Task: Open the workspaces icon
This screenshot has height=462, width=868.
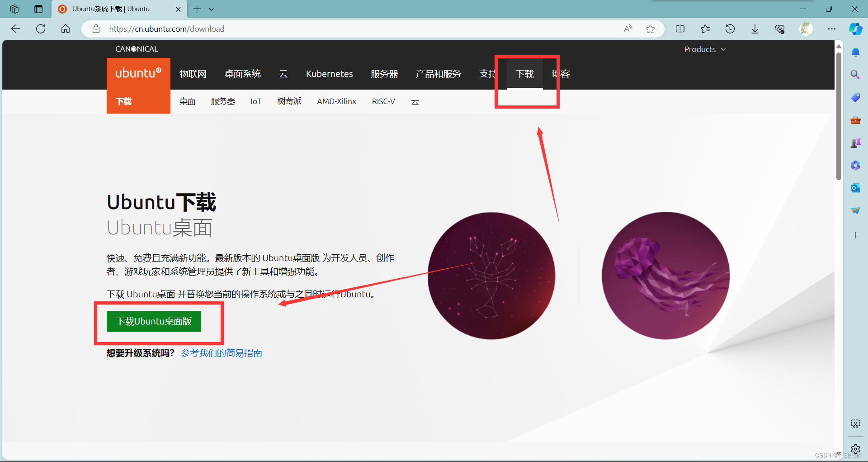Action: pos(14,9)
